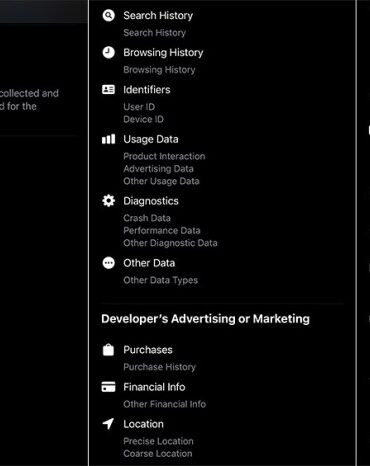This screenshot has width=370, height=466.
Task: Select the Browsing History heading
Action: pyautogui.click(x=163, y=52)
